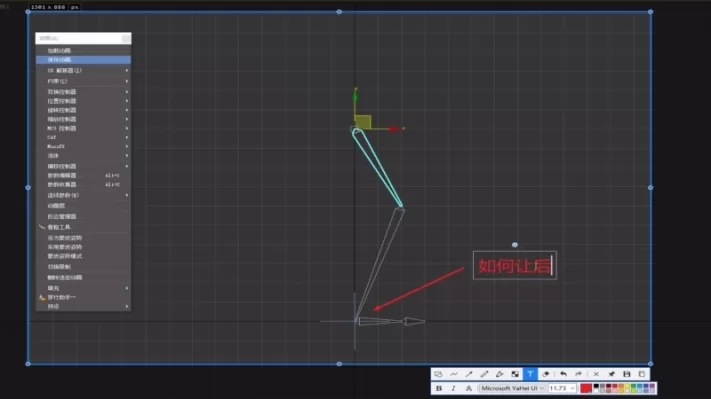Save the screenshot with disk icon

[x=627, y=374]
